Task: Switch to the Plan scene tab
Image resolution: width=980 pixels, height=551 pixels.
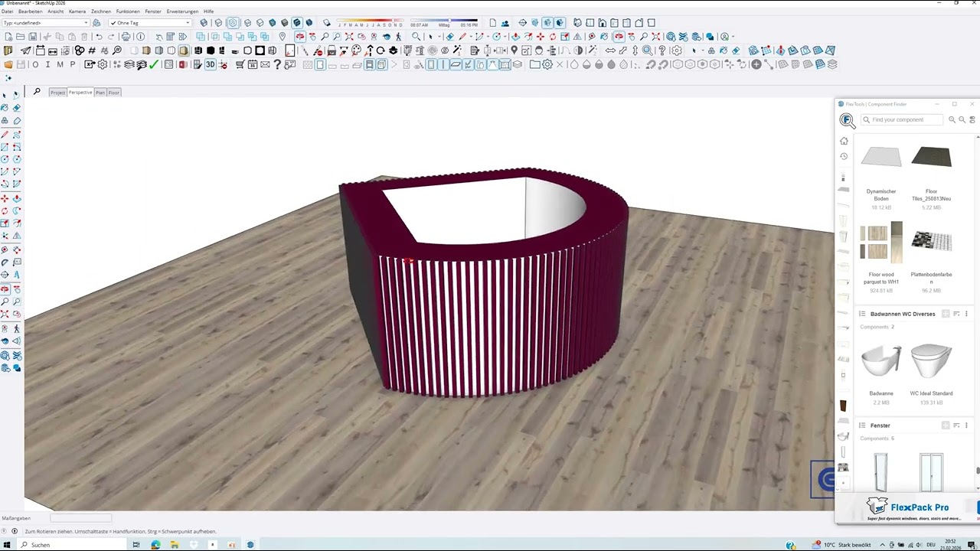Action: pyautogui.click(x=100, y=93)
